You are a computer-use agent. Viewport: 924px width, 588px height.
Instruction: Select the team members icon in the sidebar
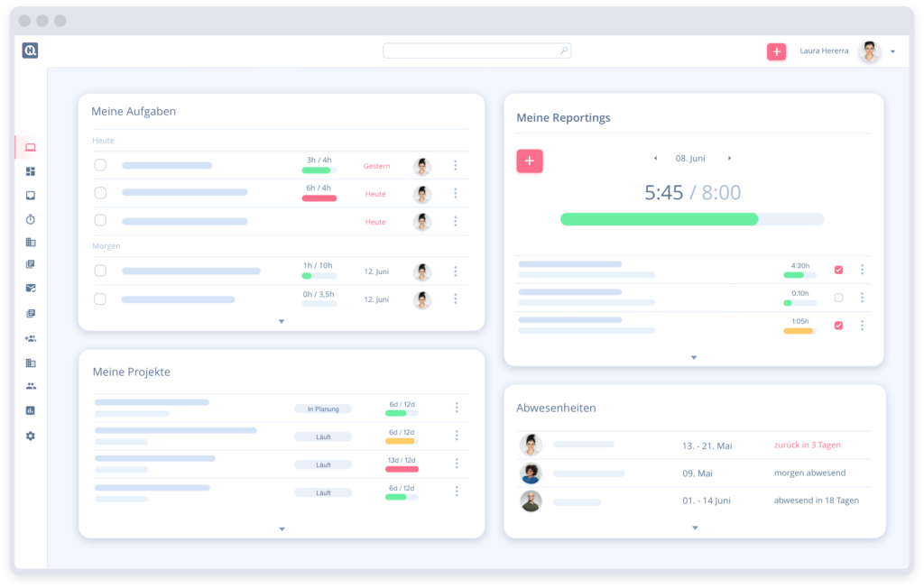(30, 385)
